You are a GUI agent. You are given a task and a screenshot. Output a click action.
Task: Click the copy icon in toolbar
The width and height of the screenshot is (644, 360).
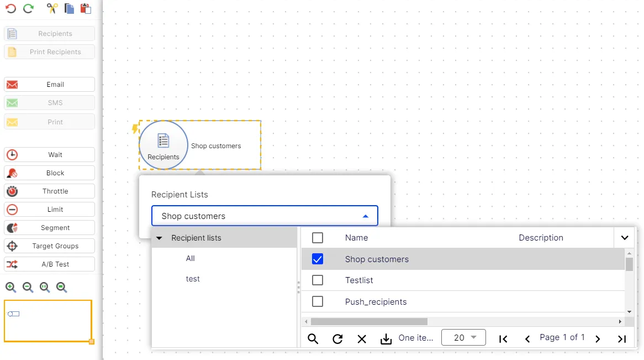click(x=69, y=8)
